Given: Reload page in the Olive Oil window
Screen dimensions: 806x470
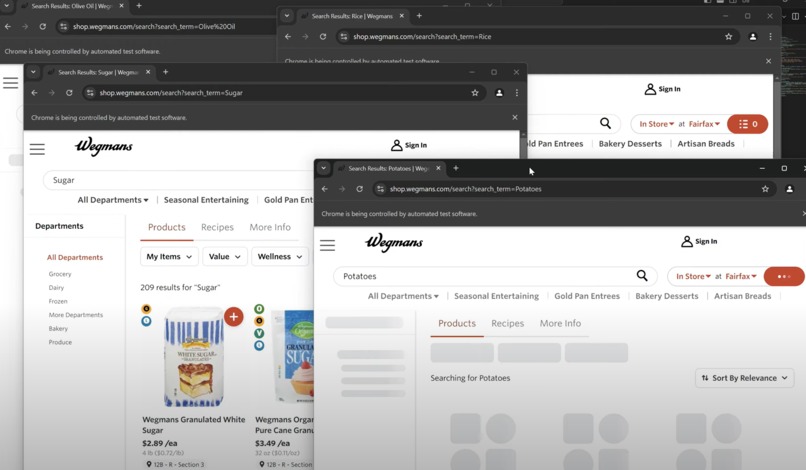Looking at the screenshot, I should (43, 26).
